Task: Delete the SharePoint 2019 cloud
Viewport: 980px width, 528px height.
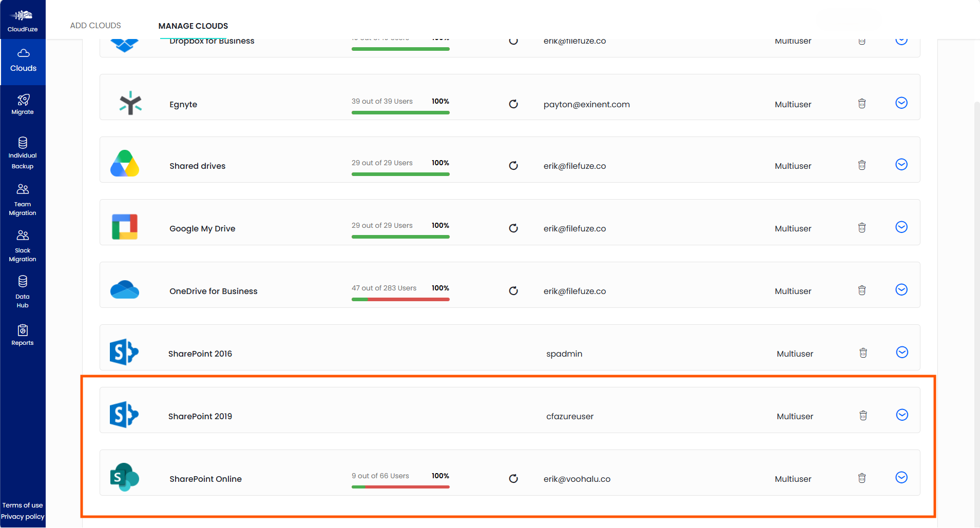Action: 863,416
